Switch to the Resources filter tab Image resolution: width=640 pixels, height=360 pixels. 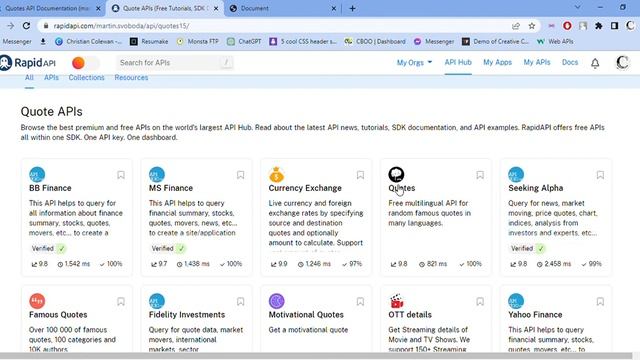click(131, 78)
